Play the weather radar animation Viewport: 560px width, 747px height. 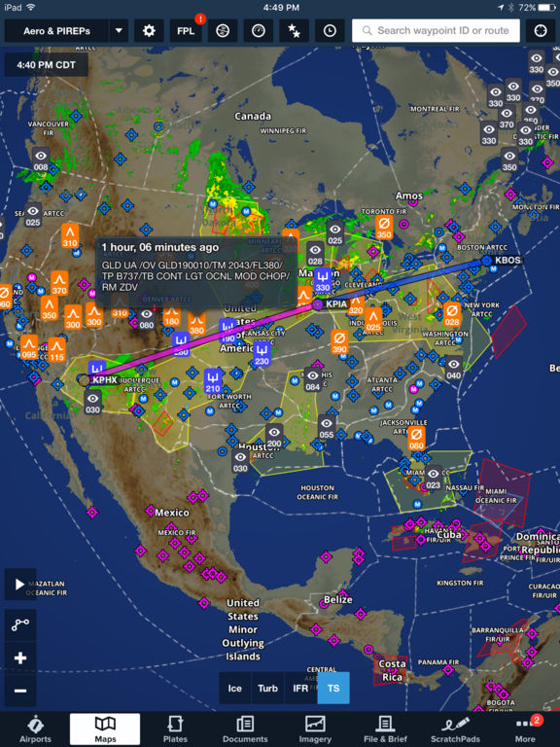point(20,584)
